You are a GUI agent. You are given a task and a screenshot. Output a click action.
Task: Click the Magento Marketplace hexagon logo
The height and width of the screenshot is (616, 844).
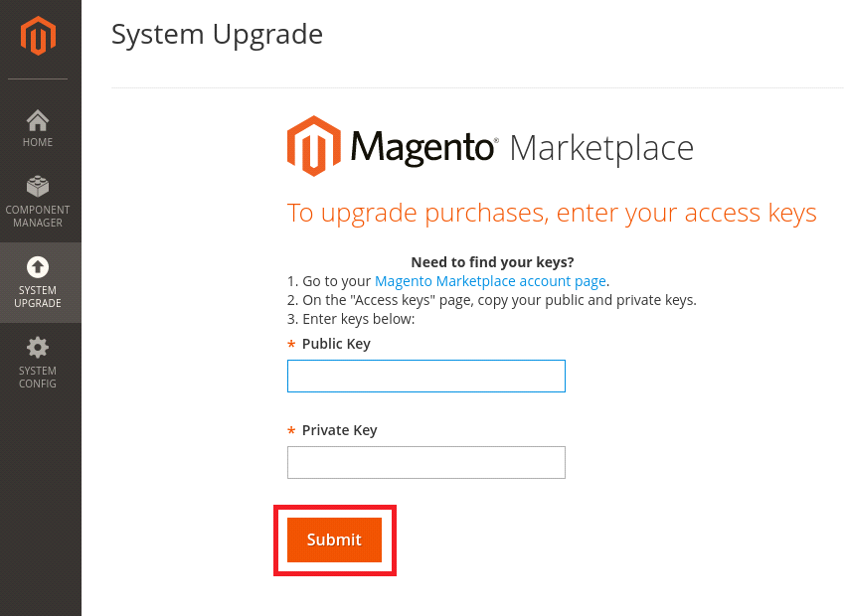pos(314,146)
